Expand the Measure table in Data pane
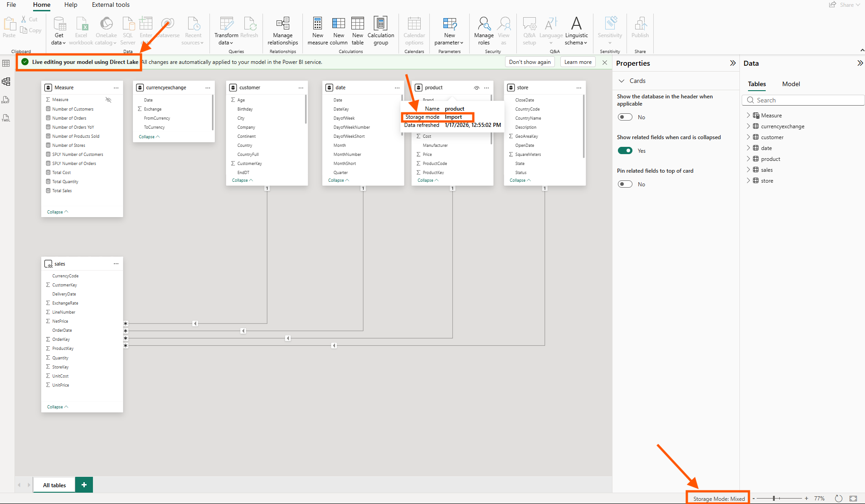Screen dimensions: 865x504 click(748, 115)
